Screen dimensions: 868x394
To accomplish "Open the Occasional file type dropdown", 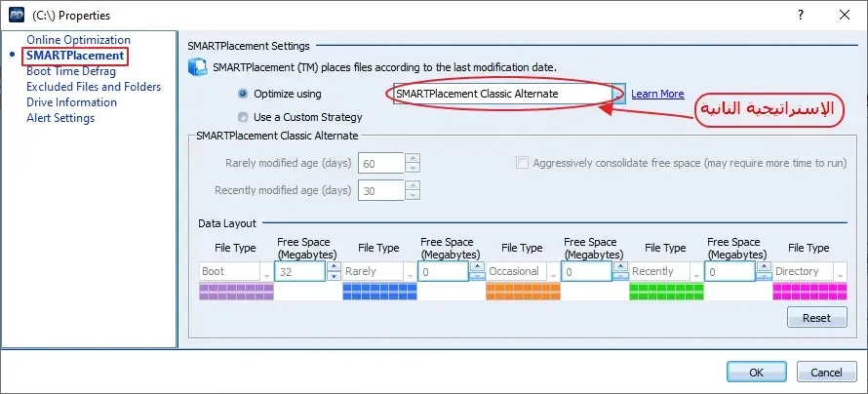I will click(x=554, y=272).
